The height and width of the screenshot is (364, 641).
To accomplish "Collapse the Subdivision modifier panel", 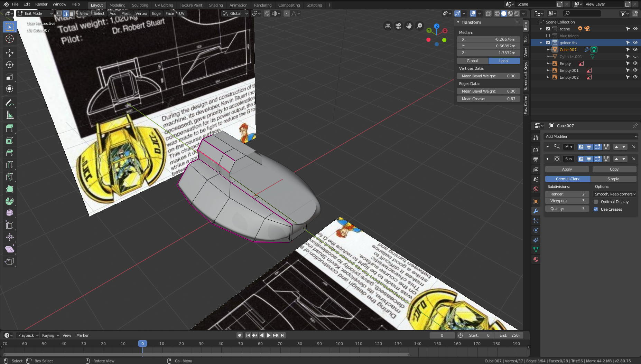I will click(547, 159).
